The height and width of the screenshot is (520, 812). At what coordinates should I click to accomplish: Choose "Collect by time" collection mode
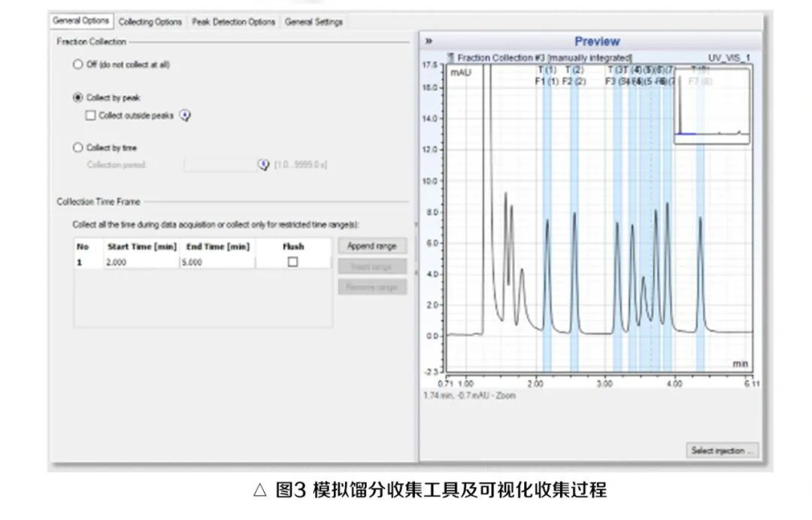click(76, 147)
